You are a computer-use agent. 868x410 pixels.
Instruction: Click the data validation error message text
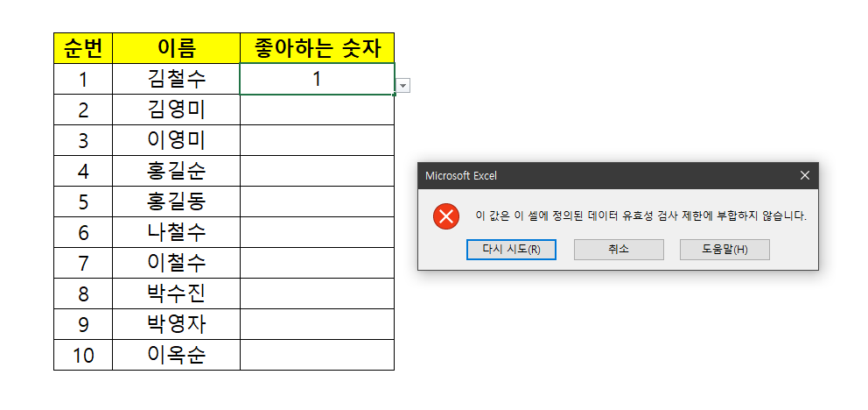(641, 216)
